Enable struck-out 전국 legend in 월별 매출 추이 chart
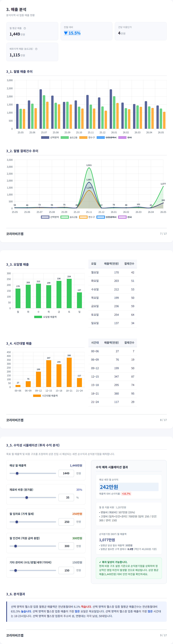173x644 pixels. point(125,137)
